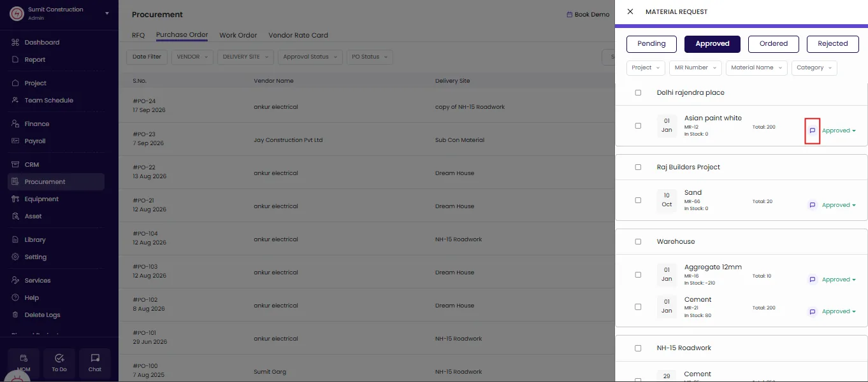The width and height of the screenshot is (868, 382).
Task: Show Ordered material requests
Action: coord(774,44)
